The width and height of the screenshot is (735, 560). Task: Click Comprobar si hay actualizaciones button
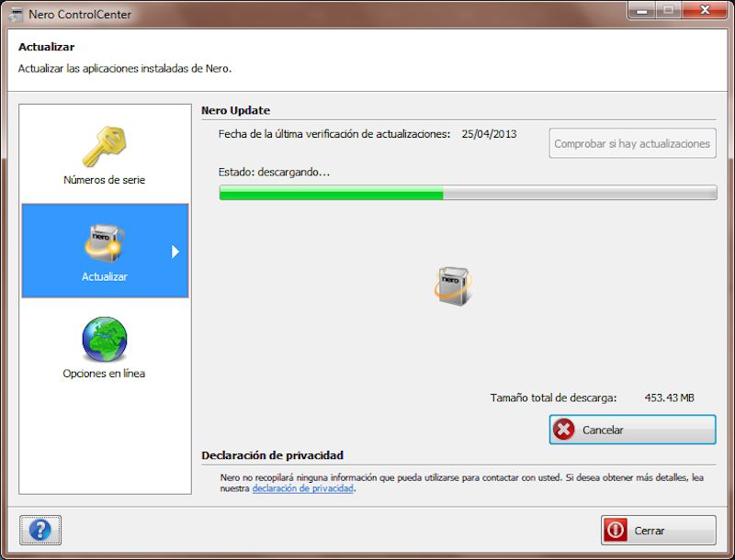[x=632, y=143]
